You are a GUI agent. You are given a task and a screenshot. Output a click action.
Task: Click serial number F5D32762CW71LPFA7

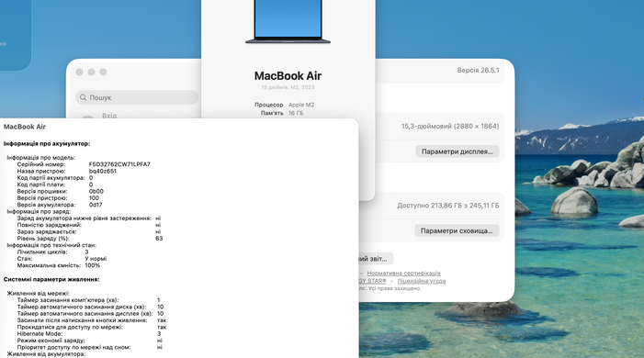click(x=119, y=164)
